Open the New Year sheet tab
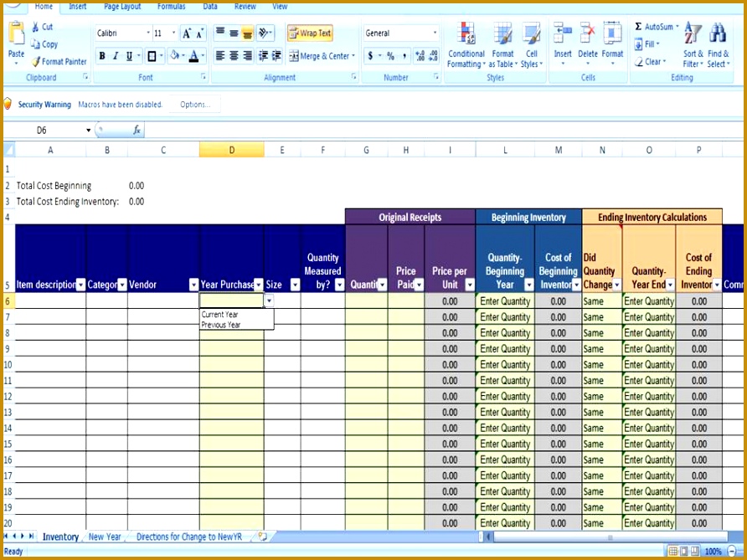 point(104,537)
